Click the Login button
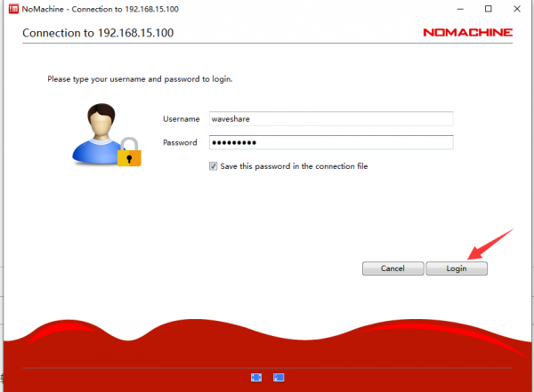This screenshot has width=534, height=392. pyautogui.click(x=457, y=268)
